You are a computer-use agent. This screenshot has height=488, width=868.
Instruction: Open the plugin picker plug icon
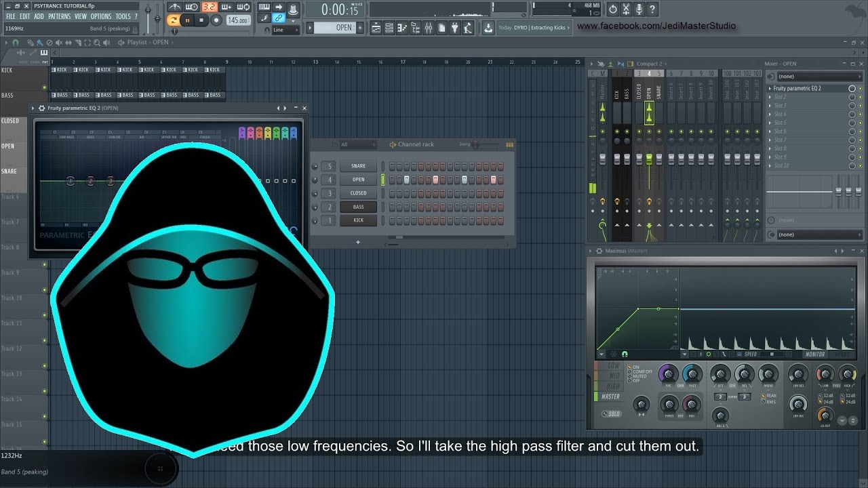click(454, 28)
